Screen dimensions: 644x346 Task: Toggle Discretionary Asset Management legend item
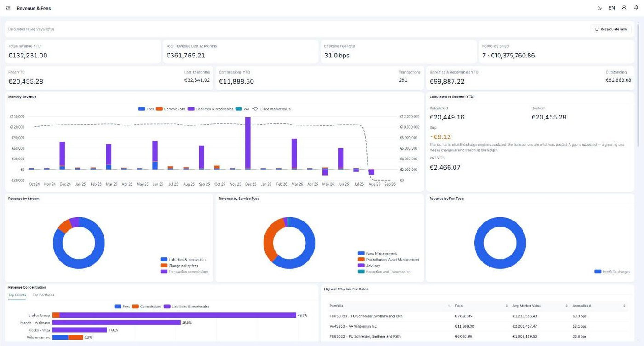388,260
